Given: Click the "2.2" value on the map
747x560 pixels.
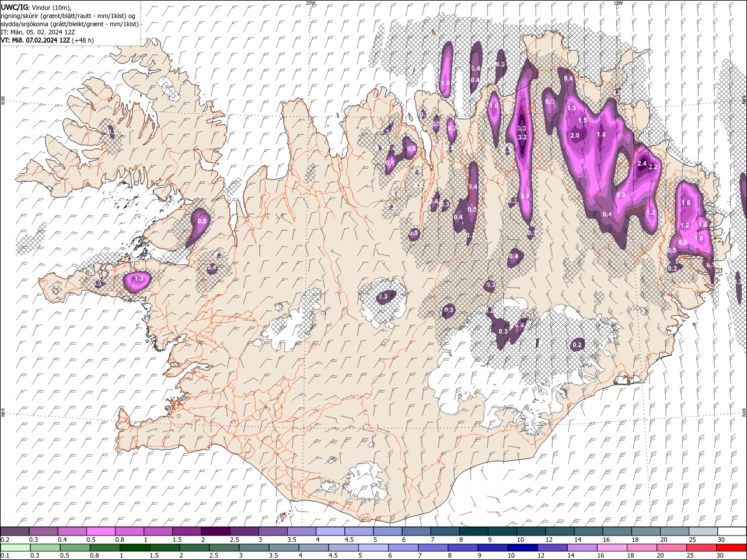Looking at the screenshot, I should point(653,167).
